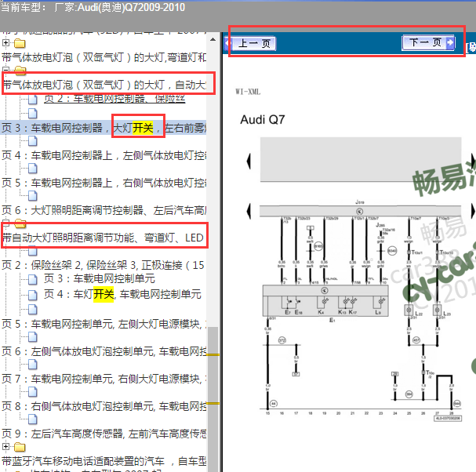
Task: Open link 页 2 : 车载电网控制器、保险丝
Action: point(114,99)
